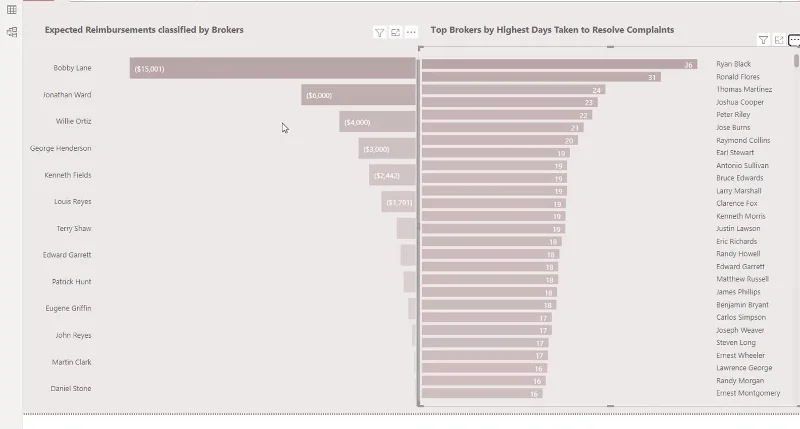Viewport: 800px width, 429px height.
Task: Select the Kenneth Fields ($2,442) bar
Action: point(392,175)
